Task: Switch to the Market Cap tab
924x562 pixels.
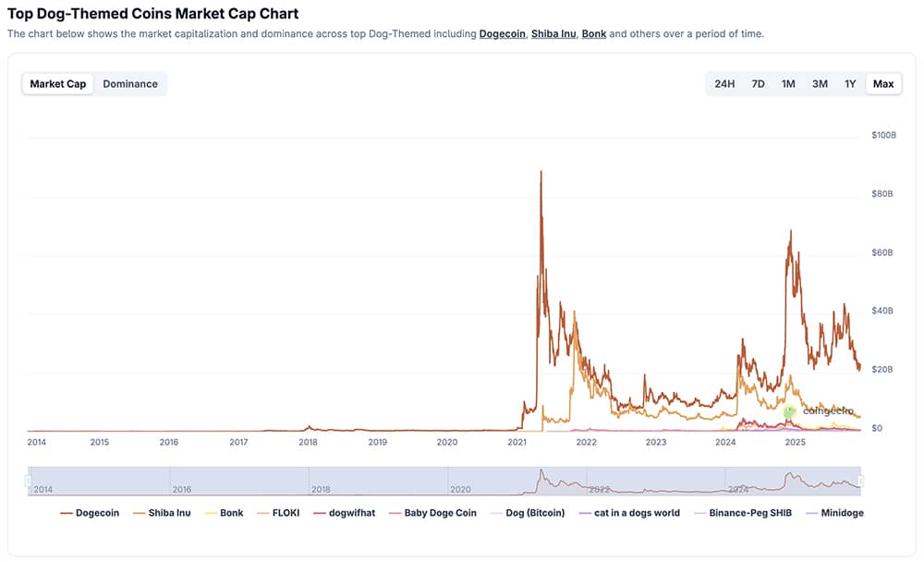Action: [x=57, y=83]
